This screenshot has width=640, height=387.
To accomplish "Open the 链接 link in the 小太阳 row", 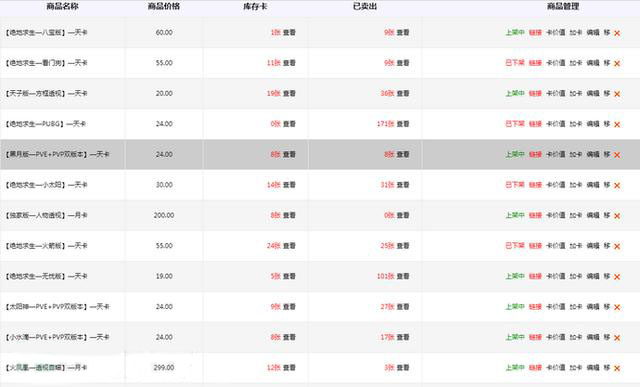I will 535,185.
